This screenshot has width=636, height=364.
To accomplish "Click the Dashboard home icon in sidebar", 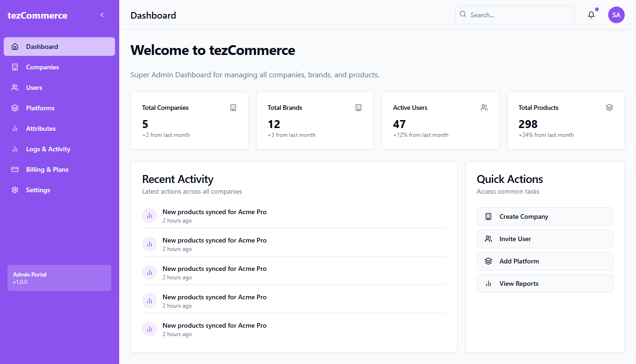I will 15,47.
